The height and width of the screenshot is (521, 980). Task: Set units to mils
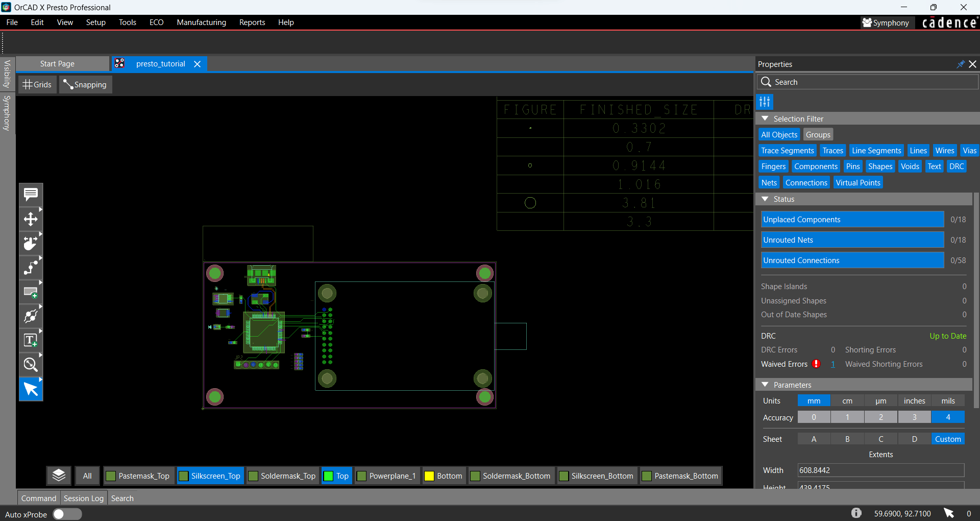[x=948, y=400]
